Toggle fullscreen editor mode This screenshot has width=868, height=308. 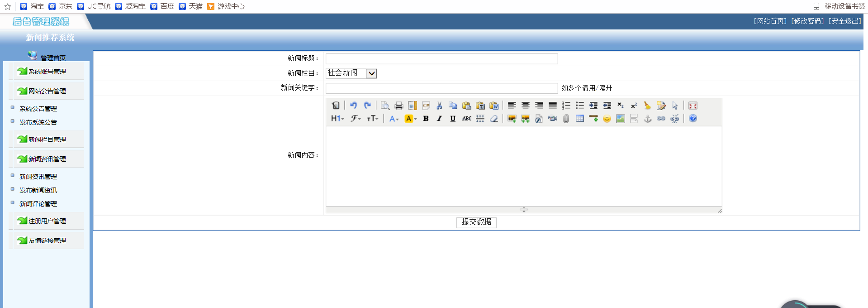pyautogui.click(x=693, y=106)
